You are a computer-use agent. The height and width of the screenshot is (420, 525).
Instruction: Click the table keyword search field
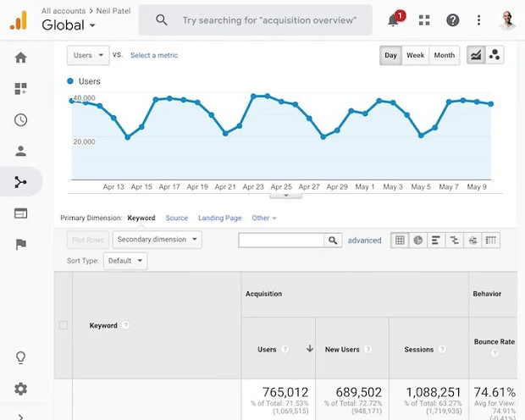tap(282, 240)
